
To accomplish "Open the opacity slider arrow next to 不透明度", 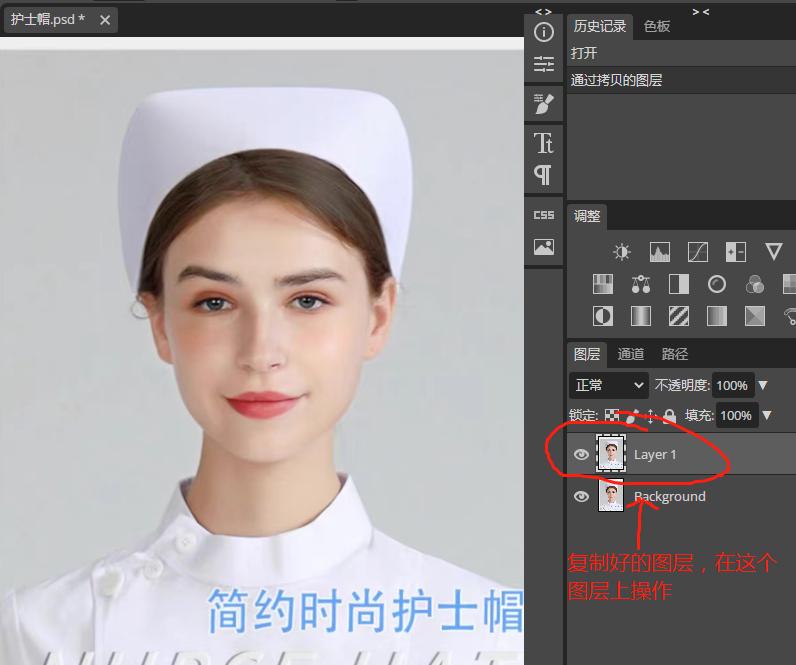I will click(762, 385).
